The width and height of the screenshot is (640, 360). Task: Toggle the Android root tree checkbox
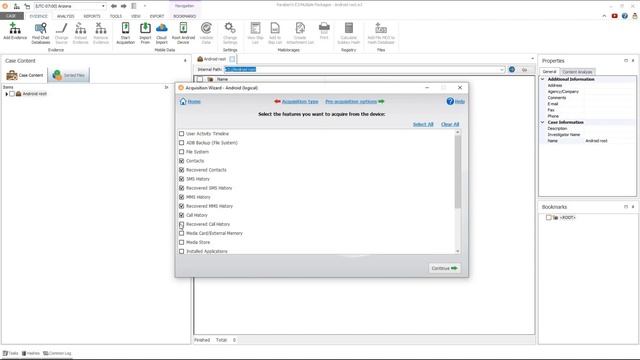coord(12,94)
